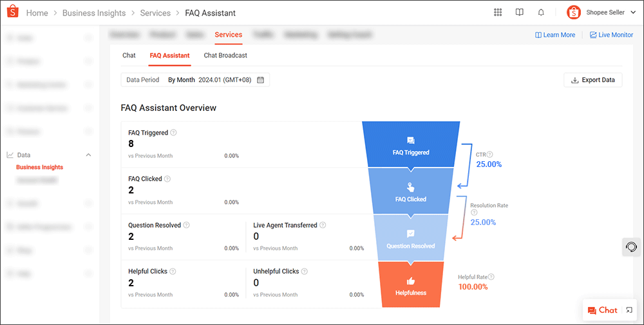Go to Services breadcrumb
This screenshot has width=644, height=325.
pyautogui.click(x=155, y=13)
